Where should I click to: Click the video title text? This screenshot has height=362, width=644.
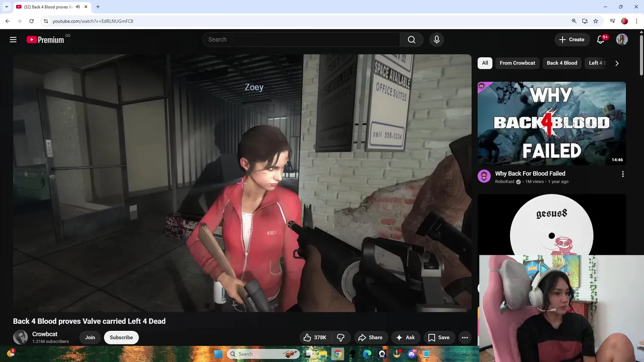click(89, 321)
